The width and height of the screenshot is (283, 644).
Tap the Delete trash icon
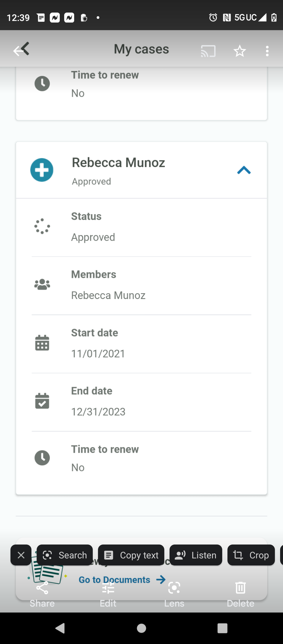pos(241,594)
